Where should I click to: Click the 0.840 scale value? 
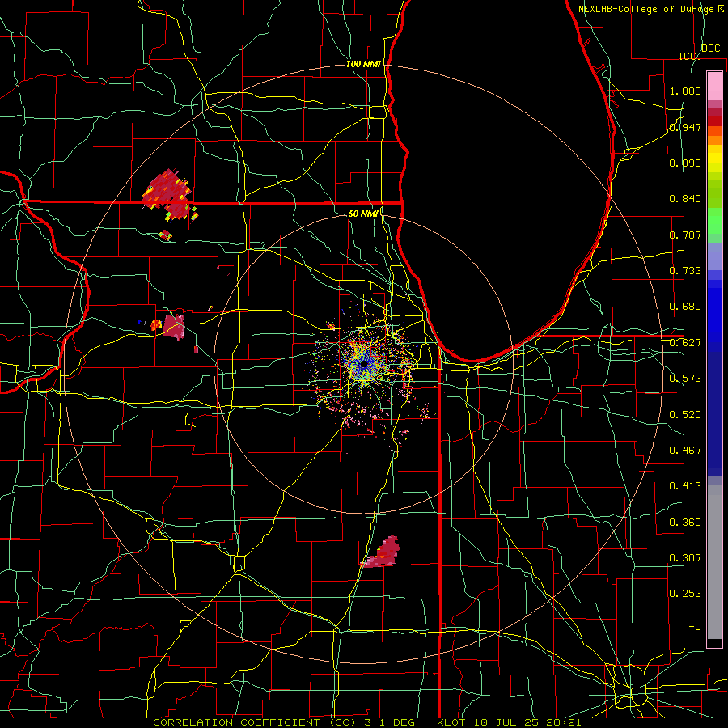point(685,199)
